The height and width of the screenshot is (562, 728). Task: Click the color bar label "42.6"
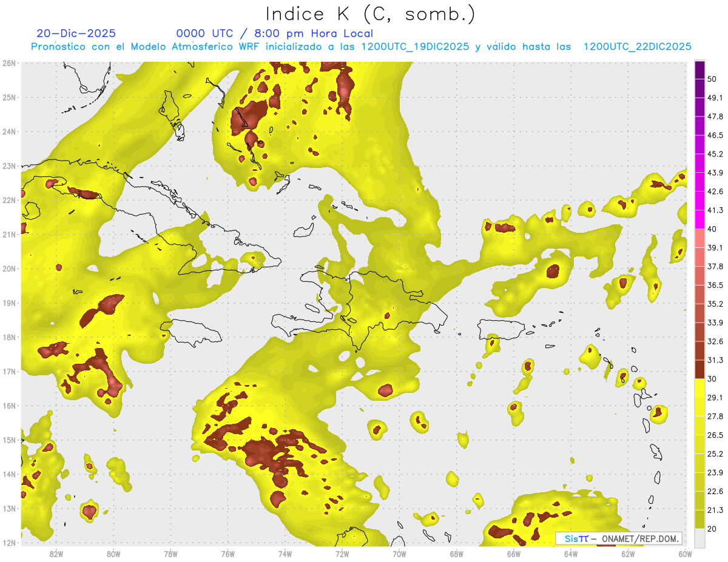point(715,192)
